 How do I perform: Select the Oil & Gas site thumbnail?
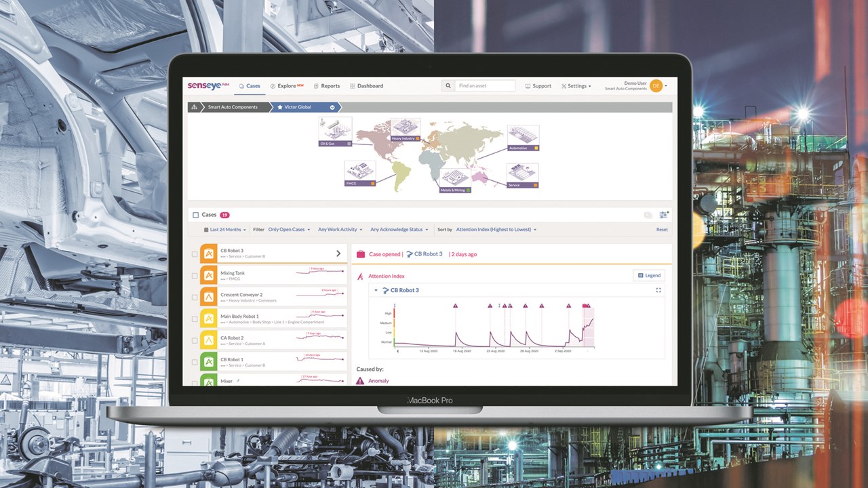(x=335, y=130)
